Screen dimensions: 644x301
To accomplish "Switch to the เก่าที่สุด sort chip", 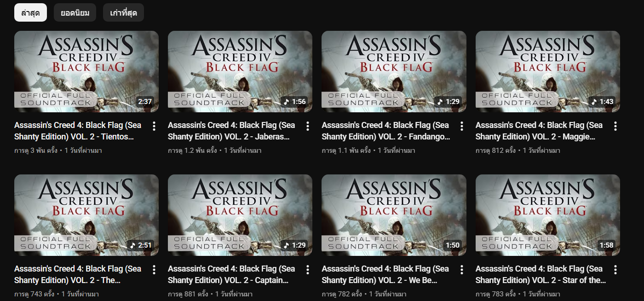I will [x=123, y=12].
